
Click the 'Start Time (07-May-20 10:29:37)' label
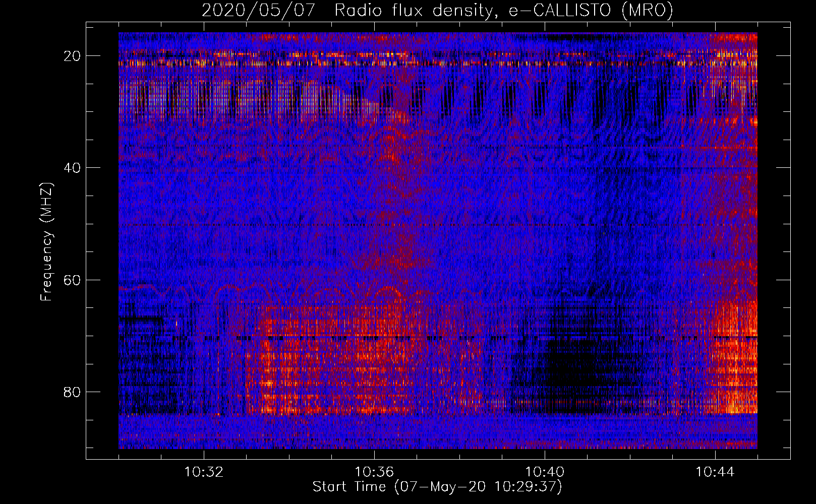point(437,487)
